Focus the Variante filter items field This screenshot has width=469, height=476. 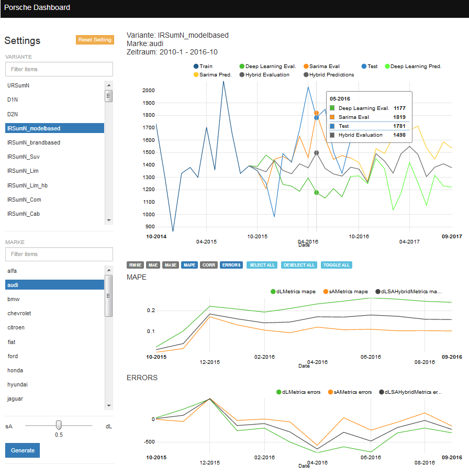(59, 69)
